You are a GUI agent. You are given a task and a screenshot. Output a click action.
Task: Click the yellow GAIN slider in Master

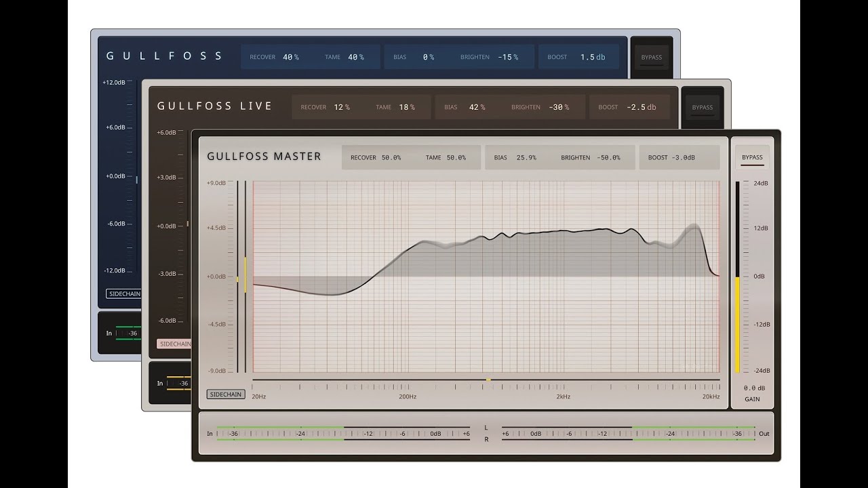point(738,324)
